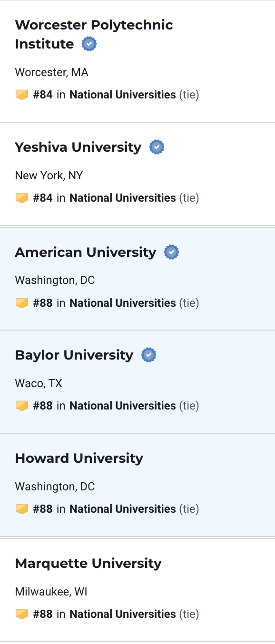Viewport: 275px width, 644px height.
Task: Click ranking badge icon under Waco, TX
Action: point(22,406)
